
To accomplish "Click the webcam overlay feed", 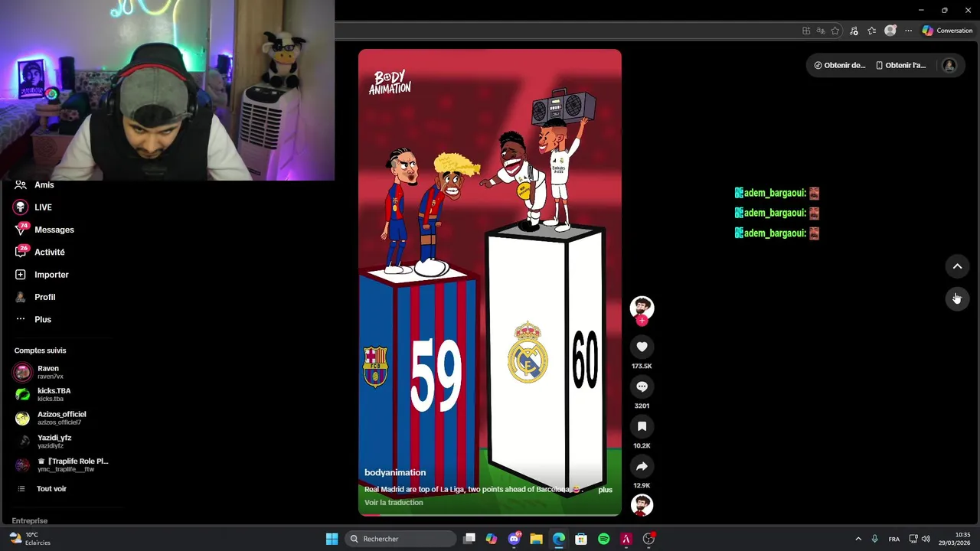I will [x=167, y=90].
